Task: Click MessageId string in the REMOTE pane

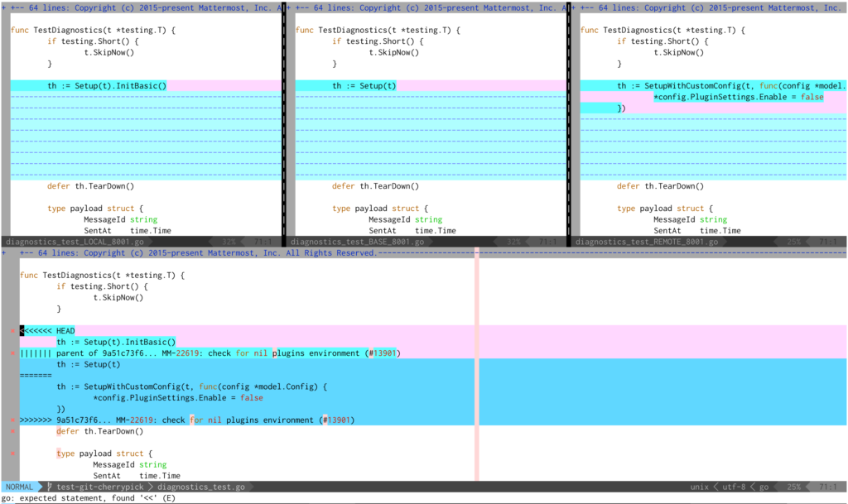Action: (690, 219)
